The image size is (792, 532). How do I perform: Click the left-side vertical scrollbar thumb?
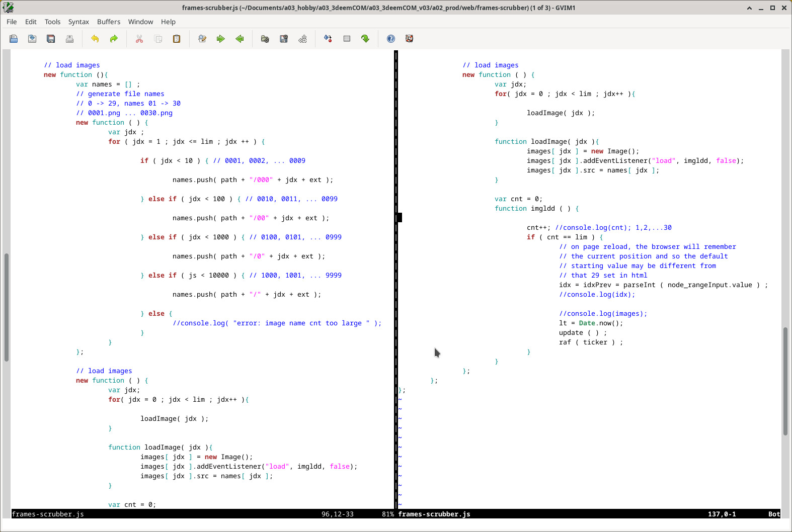[x=7, y=307]
